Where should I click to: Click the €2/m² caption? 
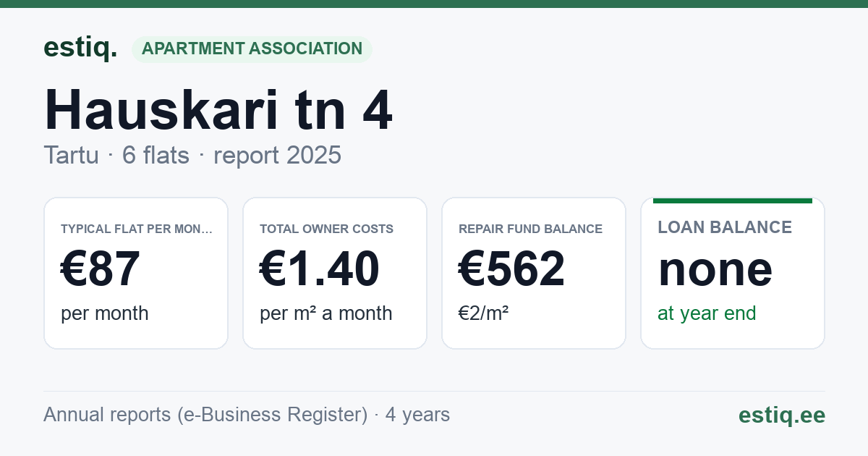[483, 313]
